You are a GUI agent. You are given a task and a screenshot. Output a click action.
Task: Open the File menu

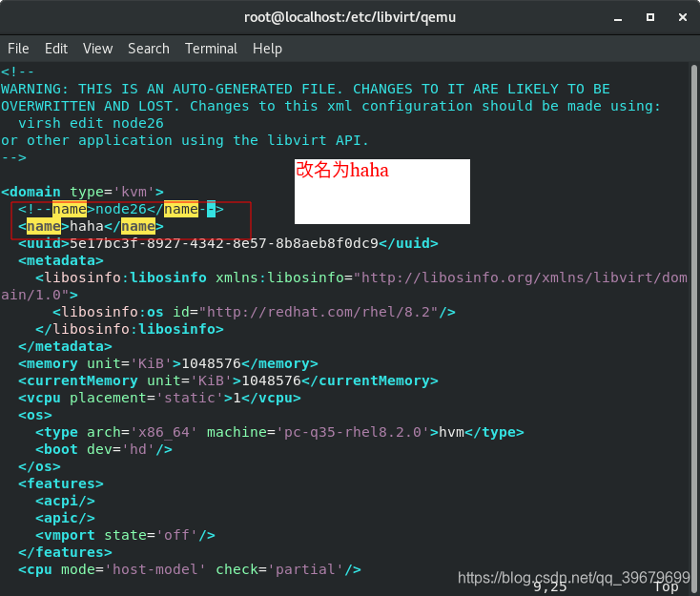pyautogui.click(x=18, y=49)
